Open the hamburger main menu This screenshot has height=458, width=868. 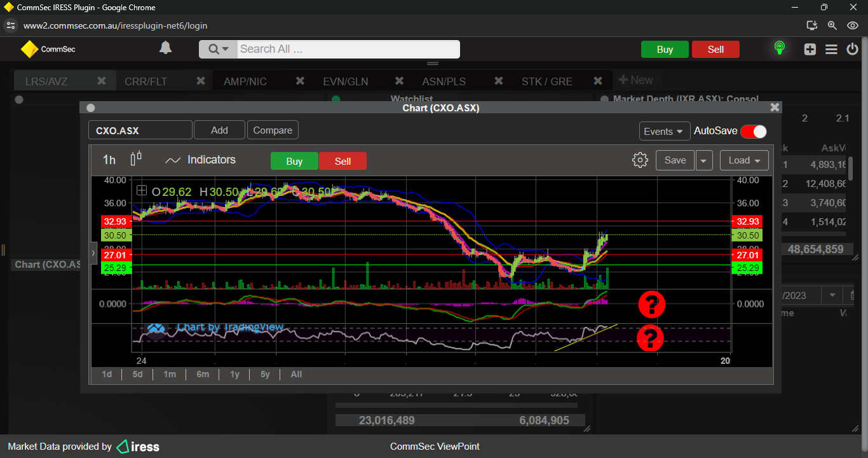tap(831, 49)
